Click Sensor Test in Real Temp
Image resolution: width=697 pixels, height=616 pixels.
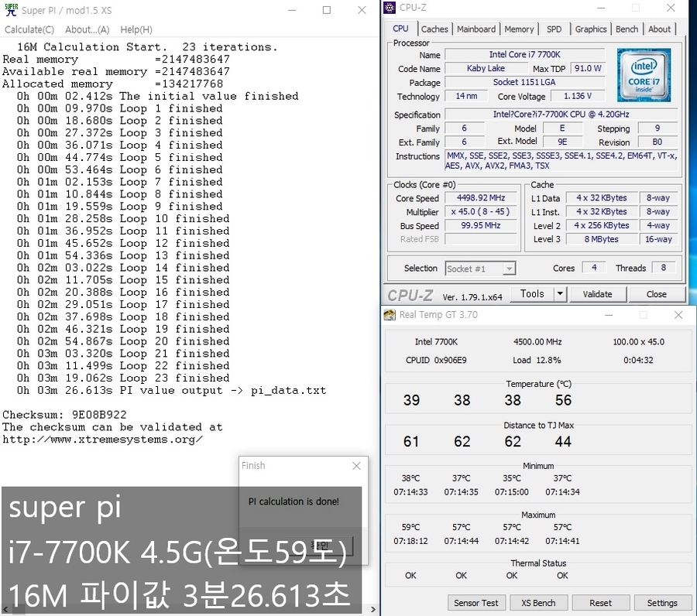tap(476, 603)
